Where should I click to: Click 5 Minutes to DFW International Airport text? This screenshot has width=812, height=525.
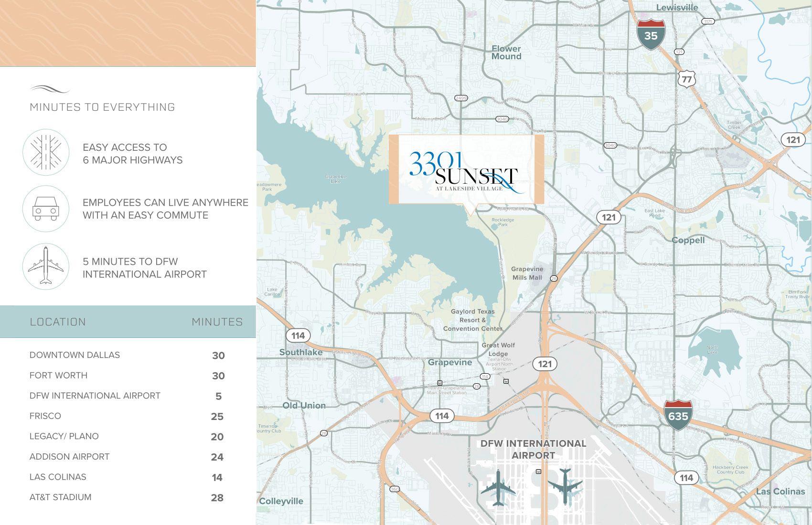145,268
